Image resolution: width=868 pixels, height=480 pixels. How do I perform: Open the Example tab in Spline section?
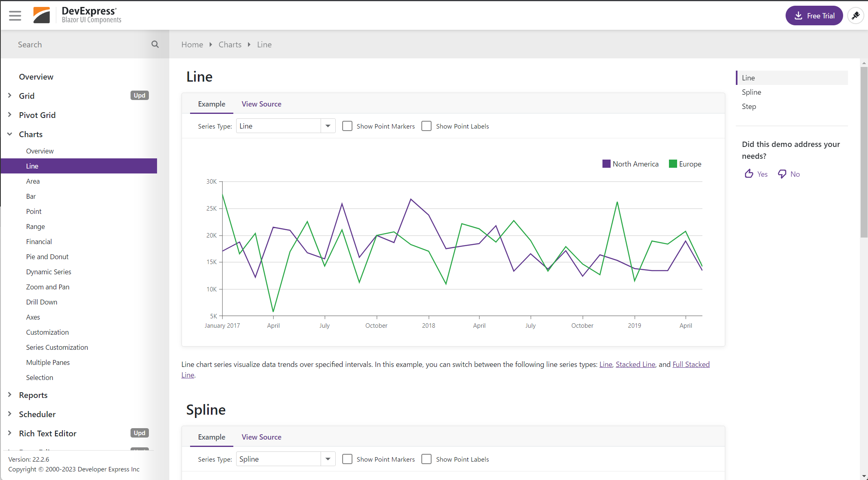point(211,437)
